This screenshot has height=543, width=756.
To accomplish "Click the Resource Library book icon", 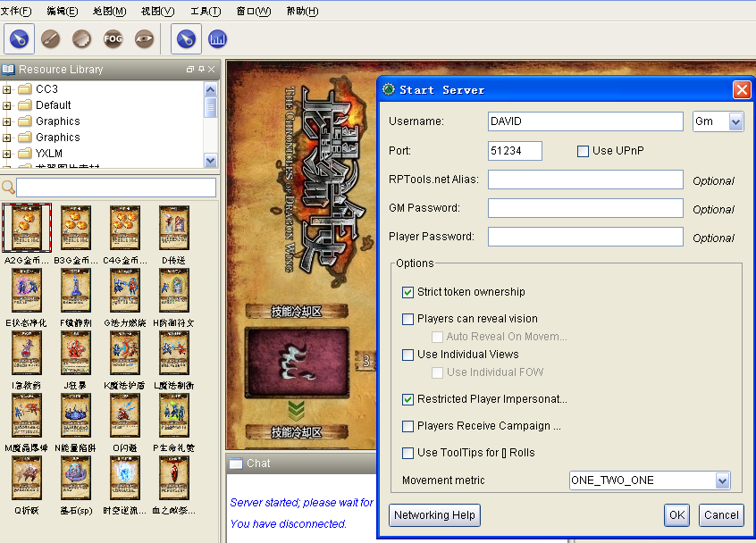I will (8, 70).
